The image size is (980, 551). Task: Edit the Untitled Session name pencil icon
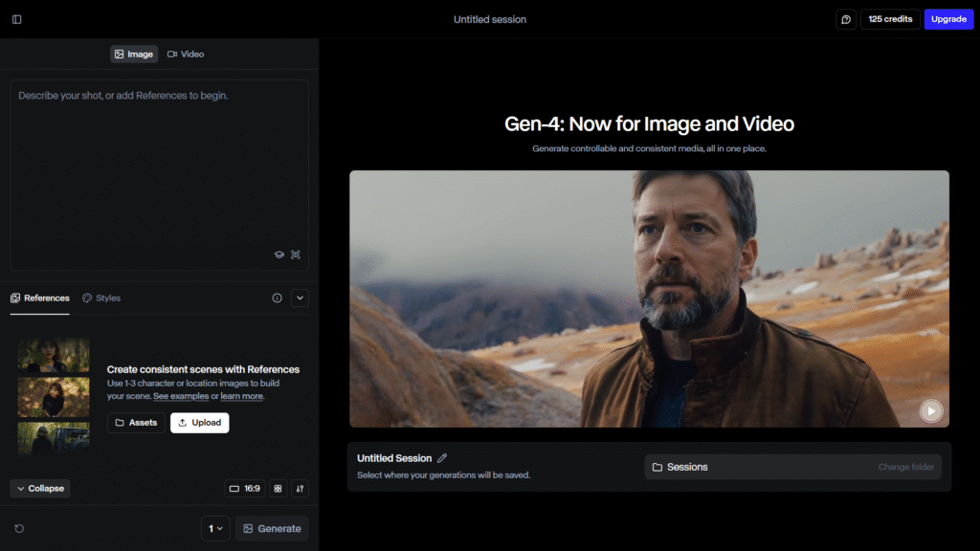[x=442, y=458]
